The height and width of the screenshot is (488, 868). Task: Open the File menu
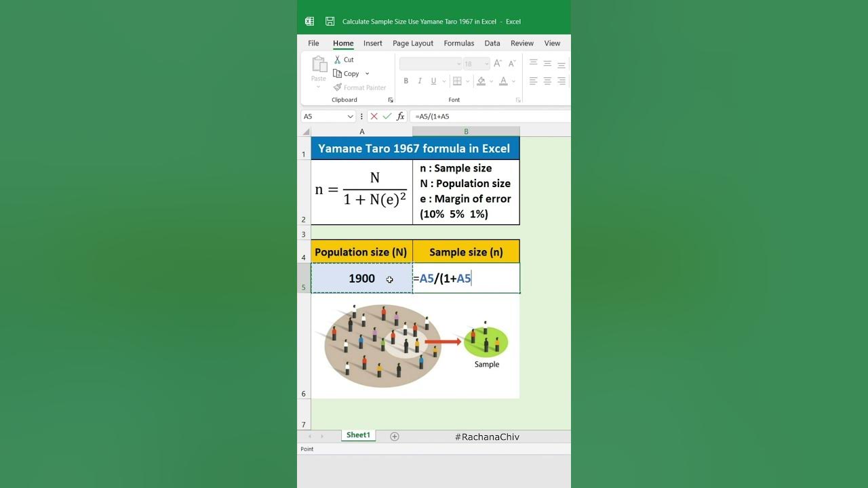[313, 43]
